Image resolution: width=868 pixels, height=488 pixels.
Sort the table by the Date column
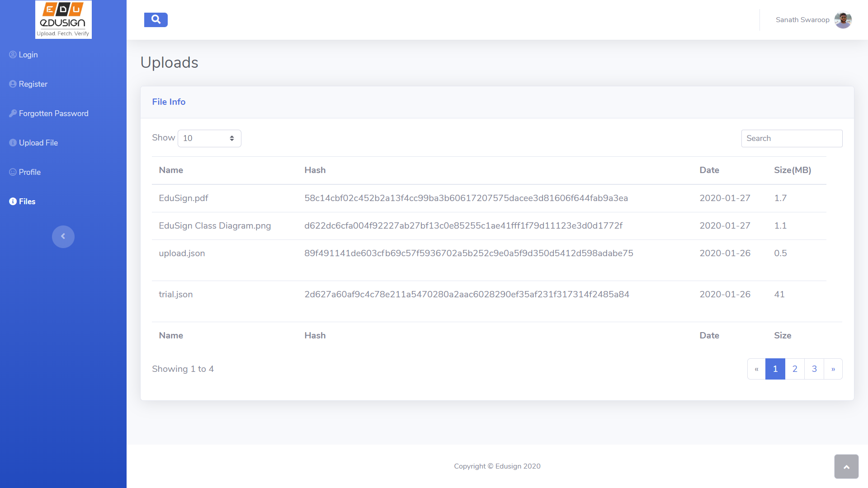click(709, 170)
